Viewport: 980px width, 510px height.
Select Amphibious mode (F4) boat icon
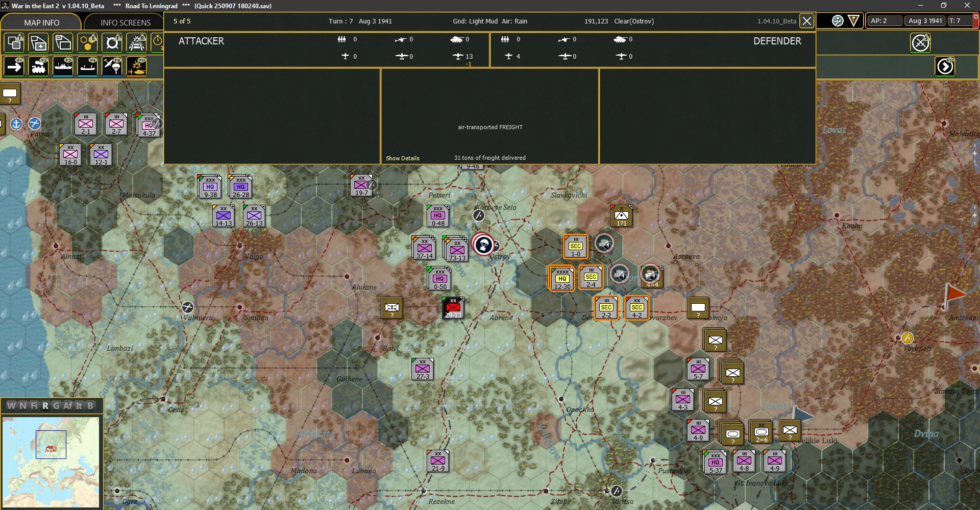[87, 66]
